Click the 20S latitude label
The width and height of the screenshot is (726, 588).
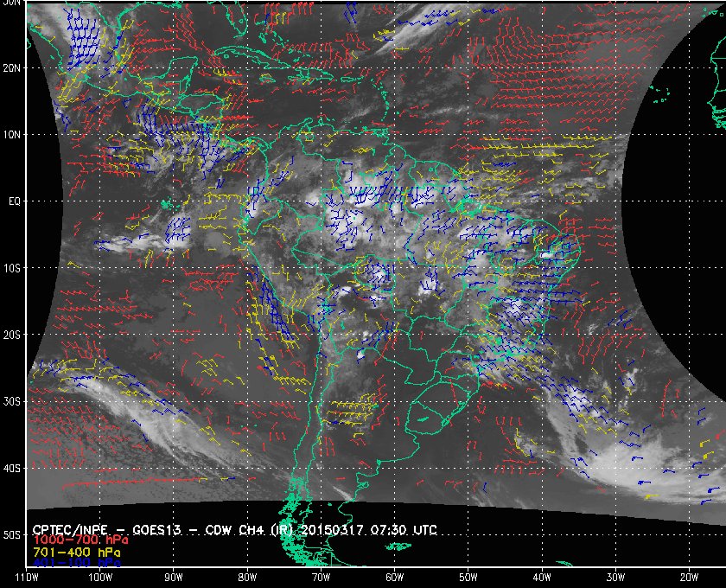point(12,335)
